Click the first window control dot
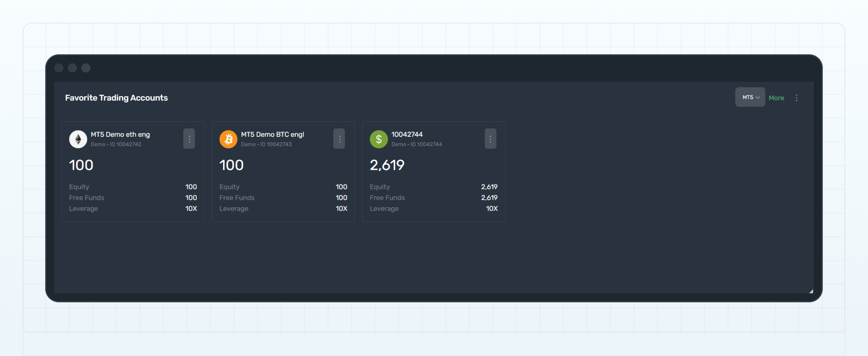 click(x=59, y=68)
